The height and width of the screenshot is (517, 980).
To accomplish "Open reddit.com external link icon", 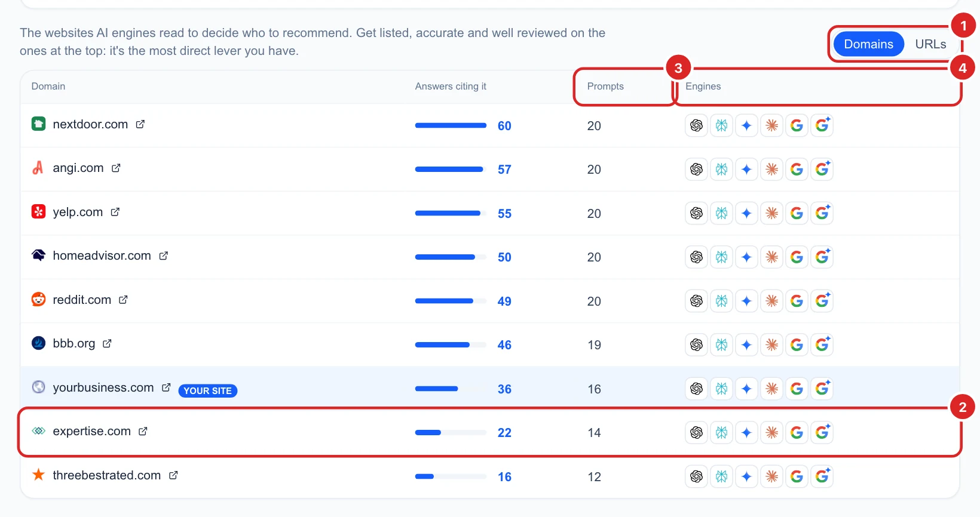I will pos(123,300).
